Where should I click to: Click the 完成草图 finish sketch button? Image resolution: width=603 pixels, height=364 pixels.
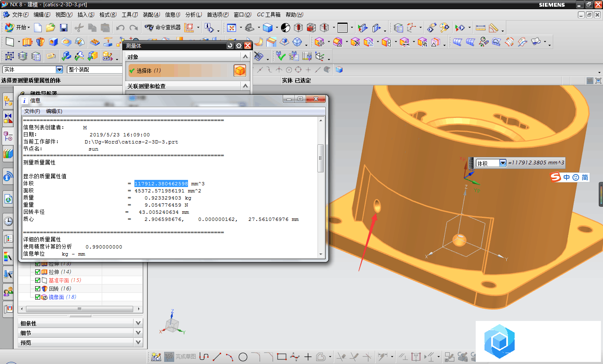(180, 356)
